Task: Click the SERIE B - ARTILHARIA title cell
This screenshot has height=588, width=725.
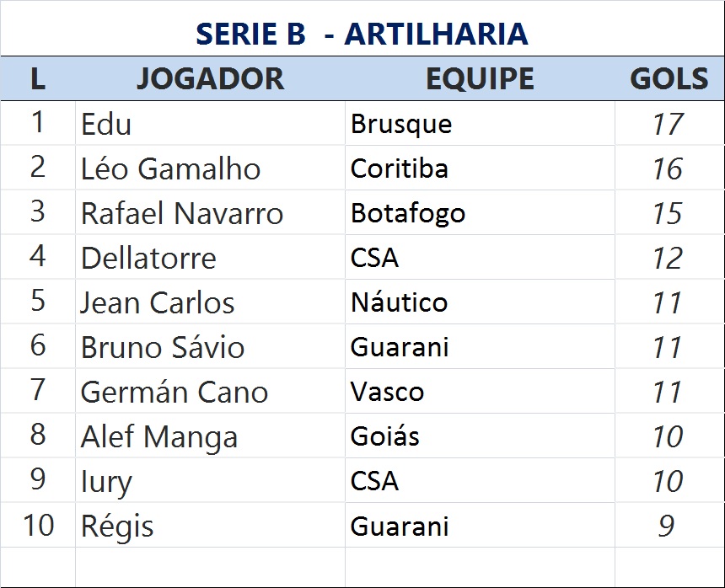Action: (362, 33)
